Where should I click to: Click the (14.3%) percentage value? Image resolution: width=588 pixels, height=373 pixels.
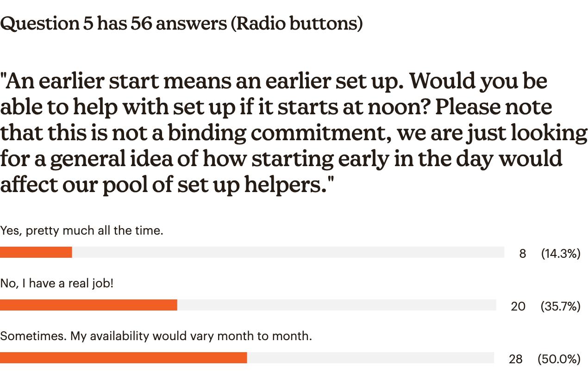point(561,254)
